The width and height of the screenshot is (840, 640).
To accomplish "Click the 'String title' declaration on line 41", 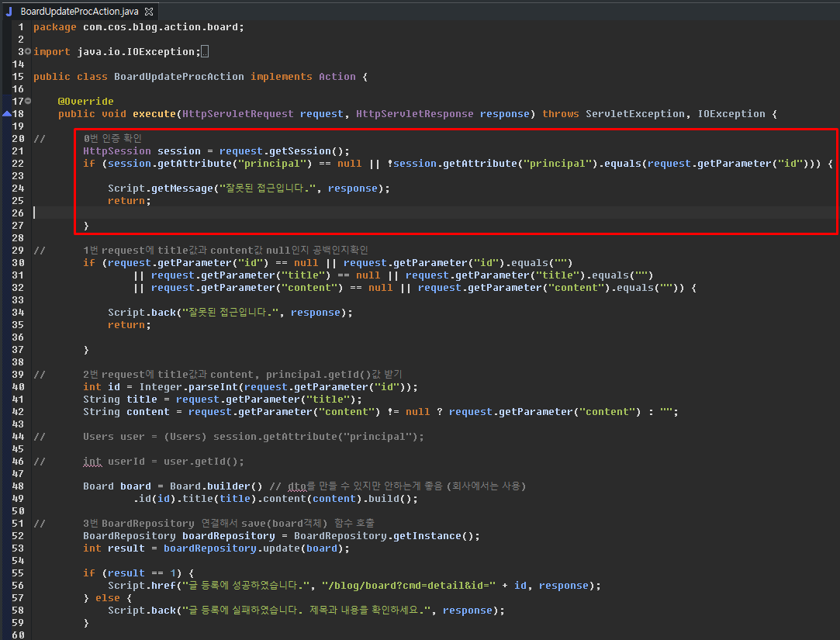I will click(x=120, y=400).
